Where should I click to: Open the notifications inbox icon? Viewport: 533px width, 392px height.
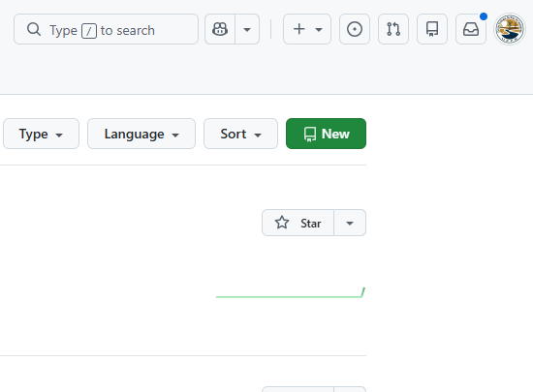point(471,29)
